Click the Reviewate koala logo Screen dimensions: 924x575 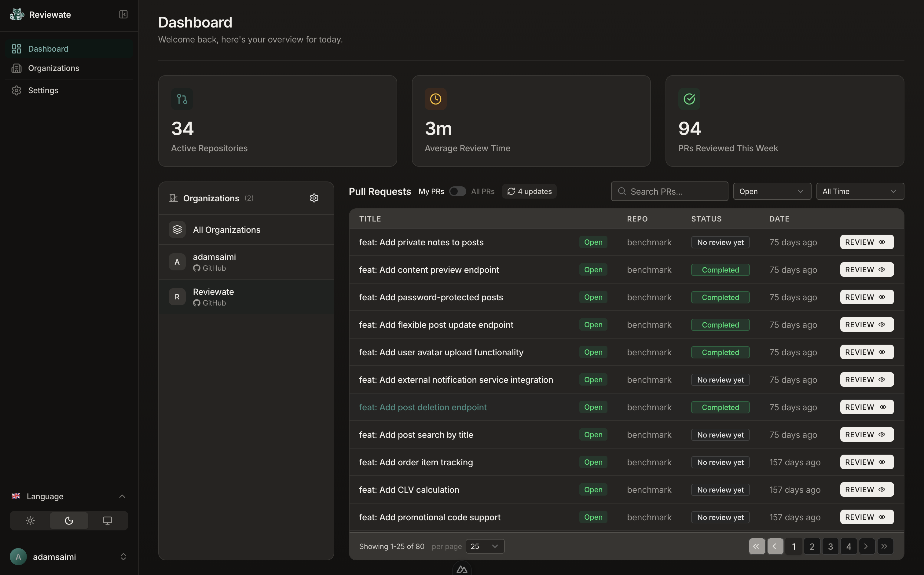pyautogui.click(x=16, y=14)
